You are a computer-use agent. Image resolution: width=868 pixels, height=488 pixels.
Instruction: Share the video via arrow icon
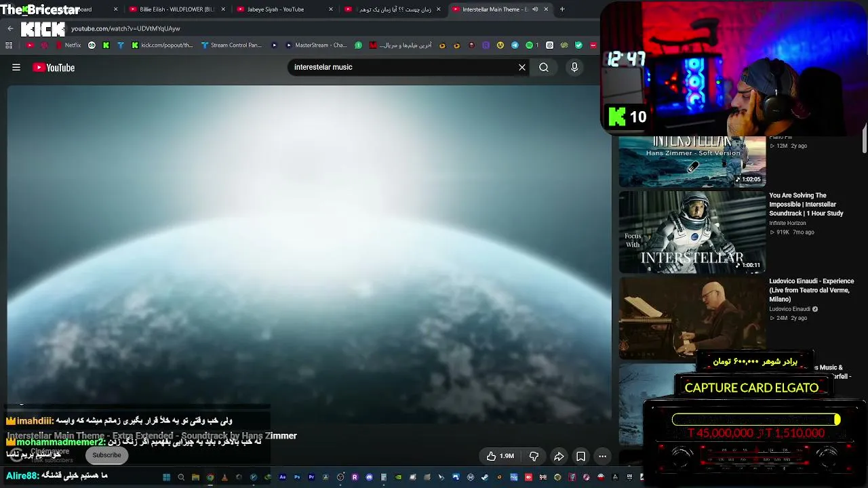point(559,456)
